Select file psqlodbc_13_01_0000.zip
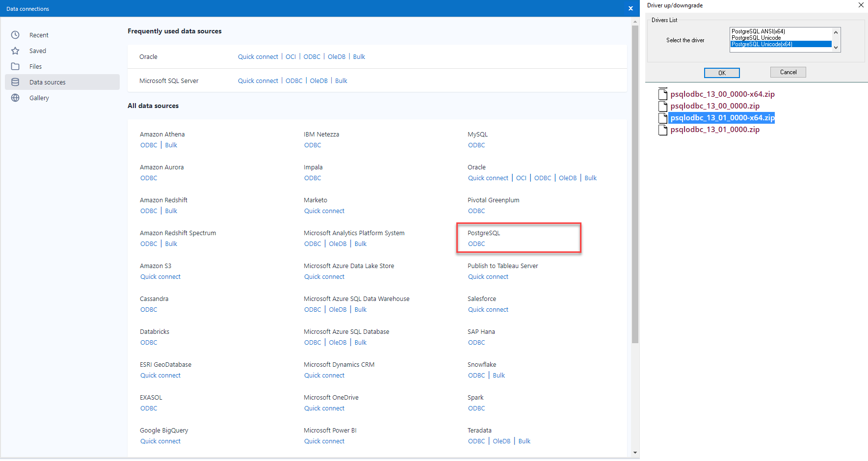 click(x=715, y=130)
